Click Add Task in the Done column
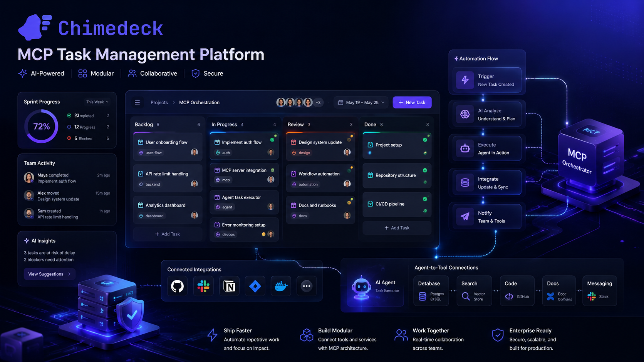Screen dimensions: 644x362 click(397, 228)
